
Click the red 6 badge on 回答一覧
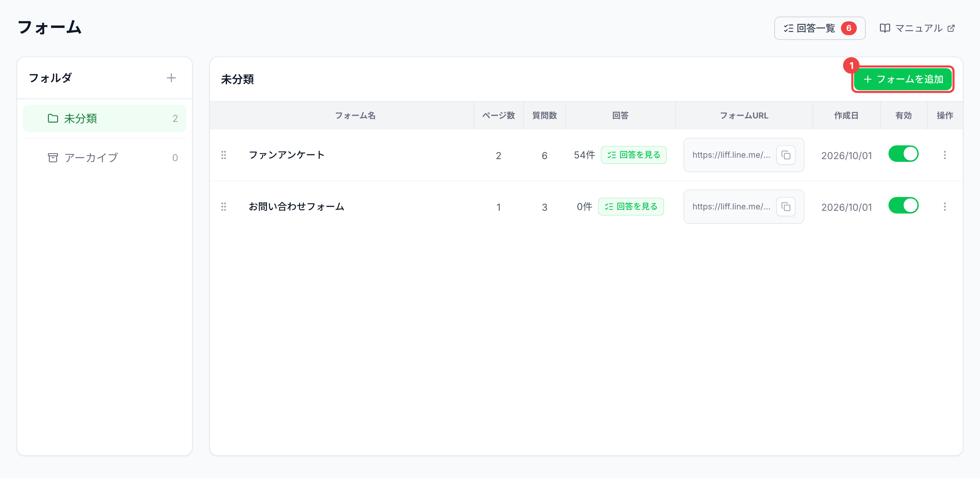[x=849, y=28]
